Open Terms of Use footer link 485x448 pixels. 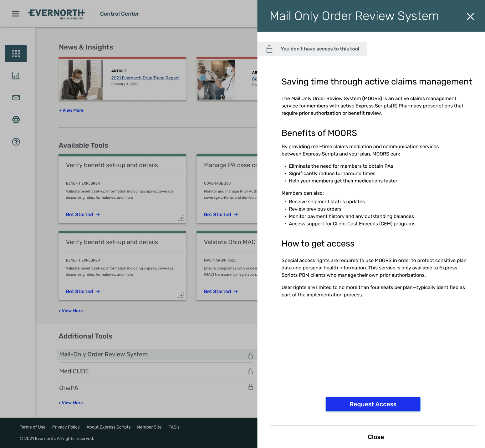(x=33, y=427)
